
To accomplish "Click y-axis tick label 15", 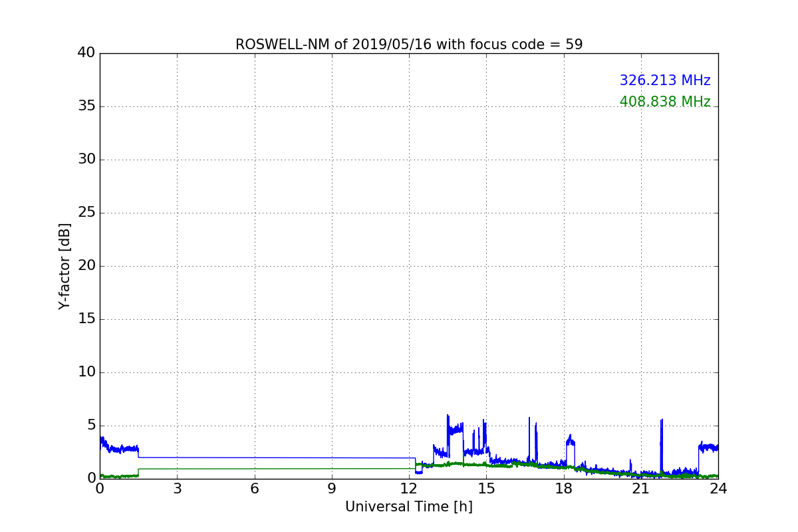I will click(86, 319).
